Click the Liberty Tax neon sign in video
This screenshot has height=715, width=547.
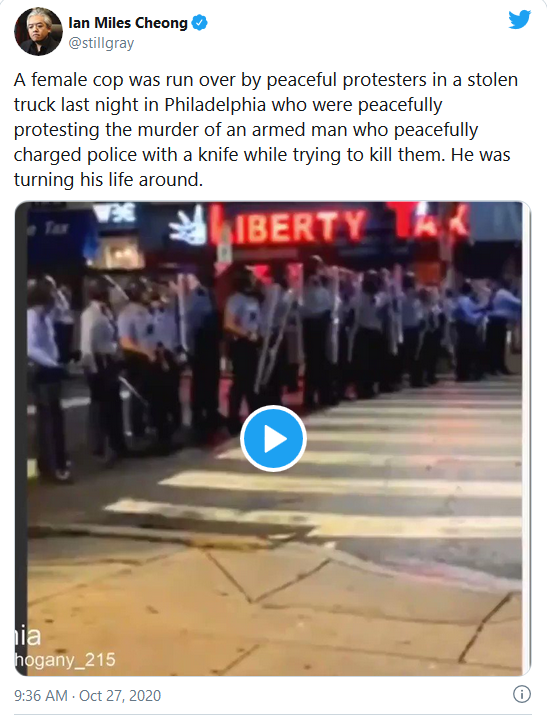coord(337,223)
